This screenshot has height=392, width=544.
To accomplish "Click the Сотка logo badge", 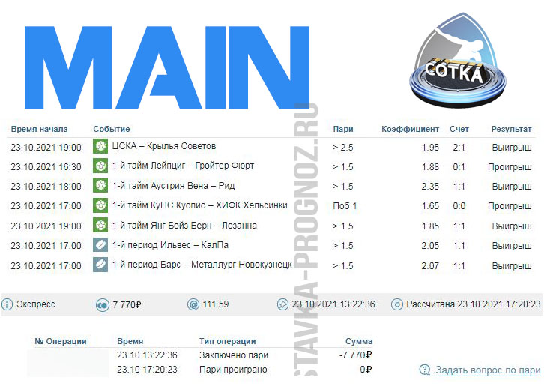I will (458, 60).
